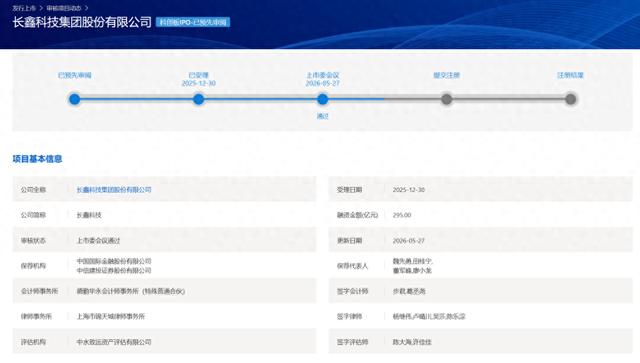Screen dimensions: 640x363
Task: Click the 融资金额(亿元) row label
Action: tap(357, 215)
